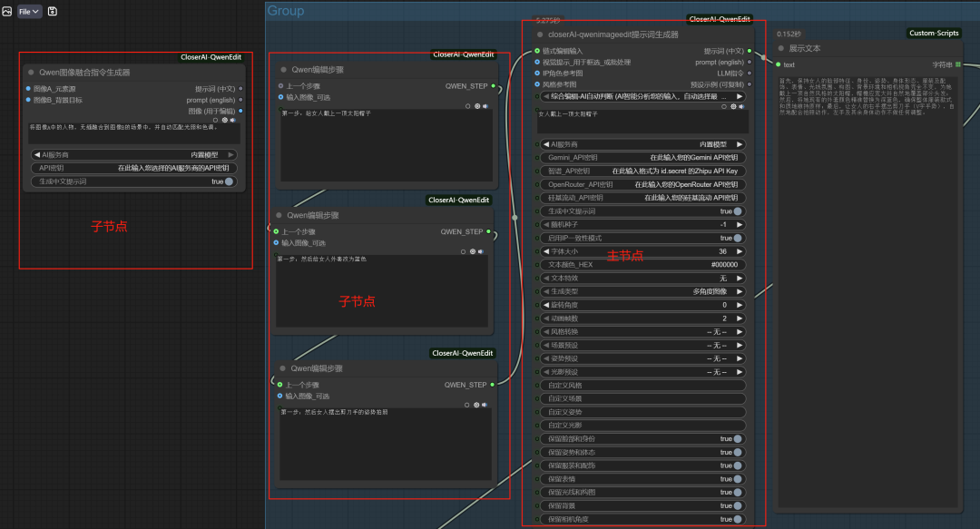980x529 pixels.
Task: Click the 硅基流动_API密钥 input field
Action: (642, 198)
